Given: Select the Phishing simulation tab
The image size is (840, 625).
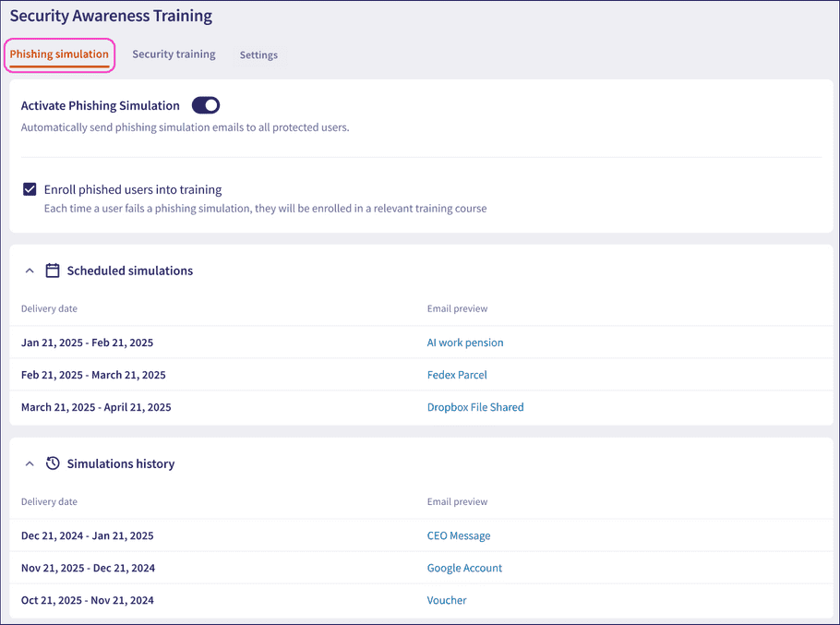Looking at the screenshot, I should (59, 54).
